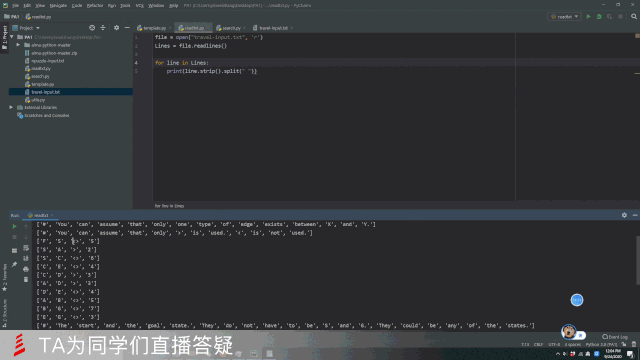Hide the Project tool window with minus icon
The image size is (640, 360).
click(127, 28)
